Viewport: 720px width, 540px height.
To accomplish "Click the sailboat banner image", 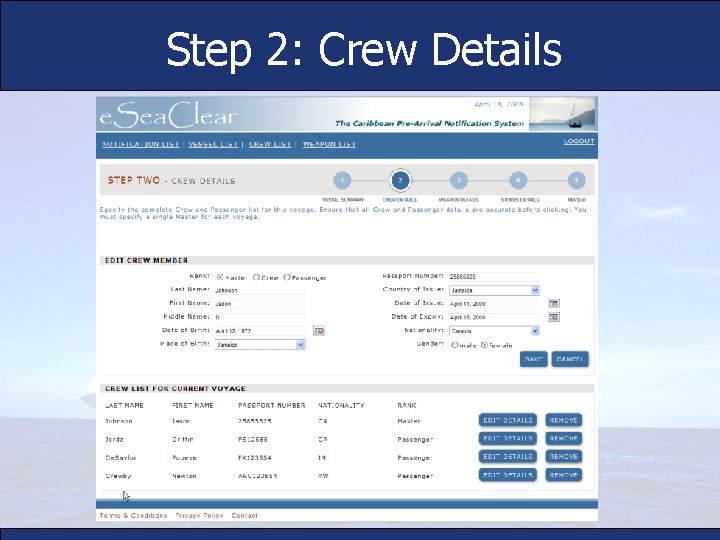I will (x=563, y=114).
